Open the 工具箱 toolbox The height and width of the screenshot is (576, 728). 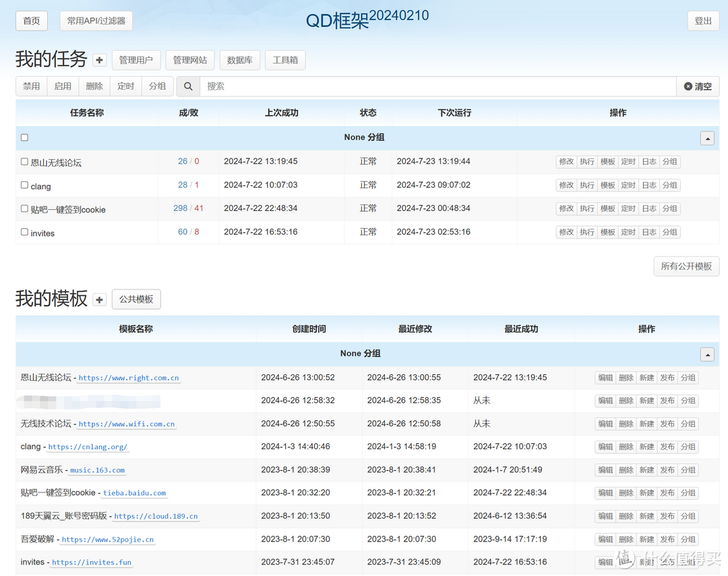[x=285, y=60]
